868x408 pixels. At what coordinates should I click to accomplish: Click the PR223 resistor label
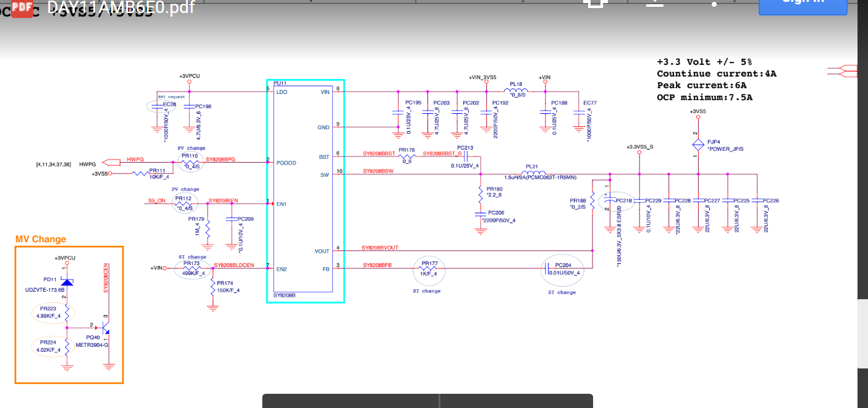pyautogui.click(x=48, y=308)
